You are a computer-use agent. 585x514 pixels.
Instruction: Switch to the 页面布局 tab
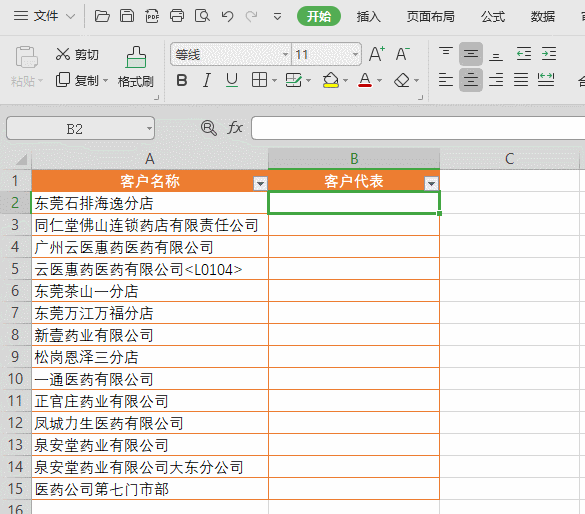(x=431, y=16)
